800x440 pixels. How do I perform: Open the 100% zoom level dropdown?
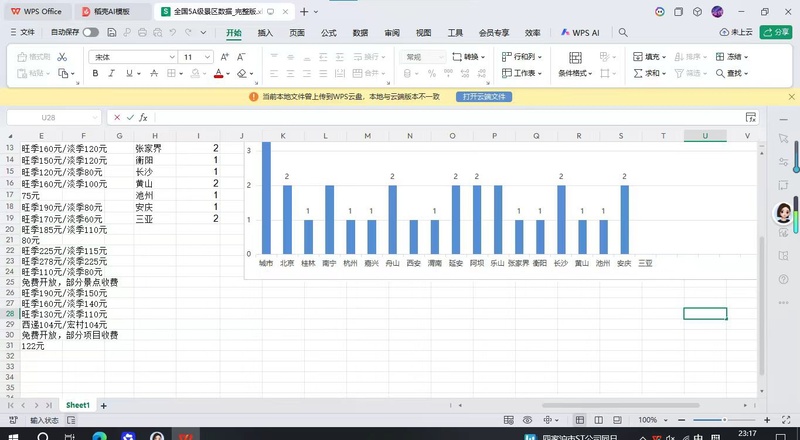(x=653, y=420)
